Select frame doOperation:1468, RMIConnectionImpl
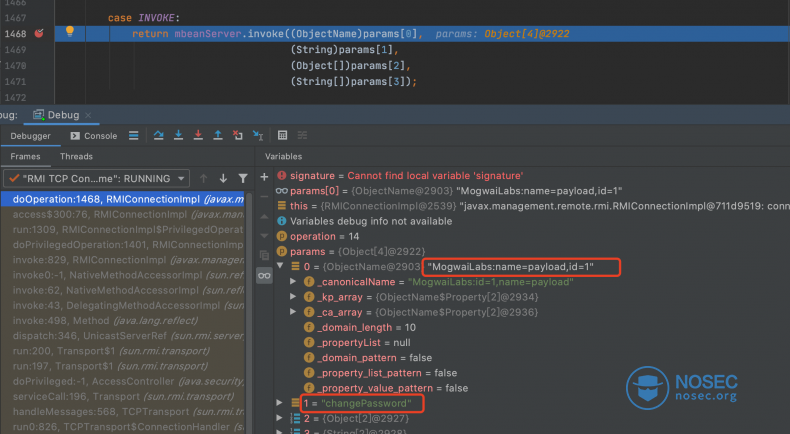This screenshot has height=434, width=790. coord(122,199)
